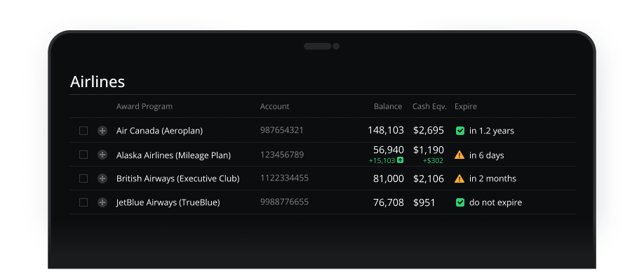The image size is (644, 279).
Task: Sort by the Award Program column header
Action: tap(144, 107)
